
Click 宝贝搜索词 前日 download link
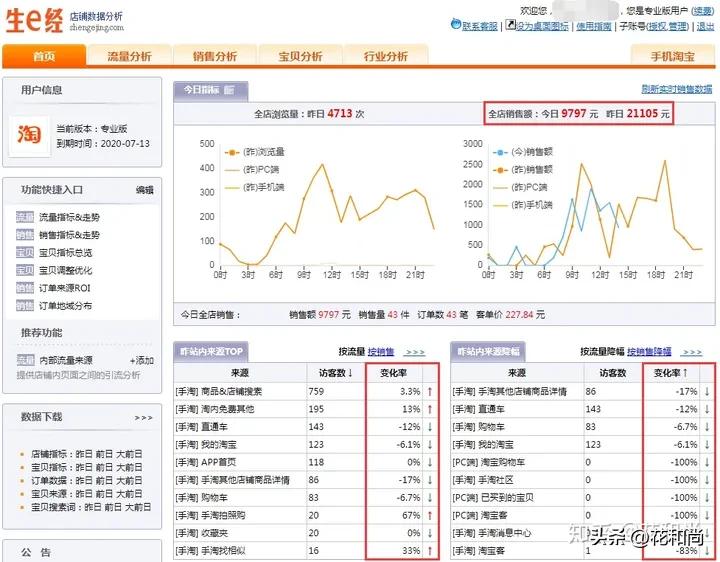(112, 507)
